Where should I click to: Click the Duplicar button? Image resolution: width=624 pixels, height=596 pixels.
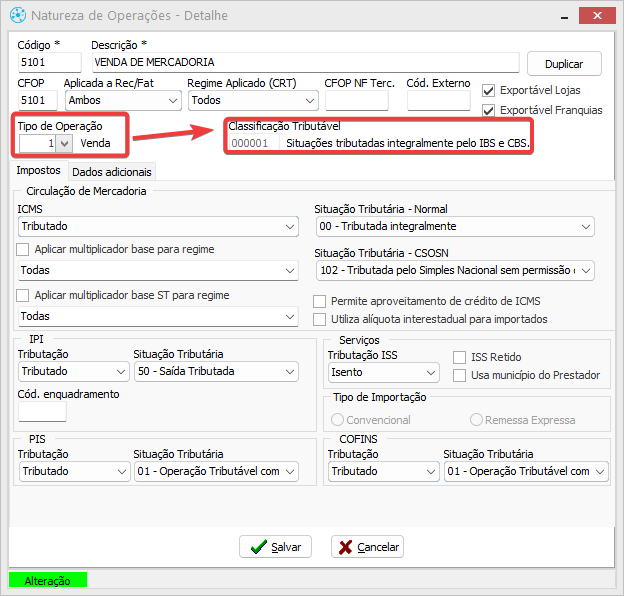tap(564, 63)
